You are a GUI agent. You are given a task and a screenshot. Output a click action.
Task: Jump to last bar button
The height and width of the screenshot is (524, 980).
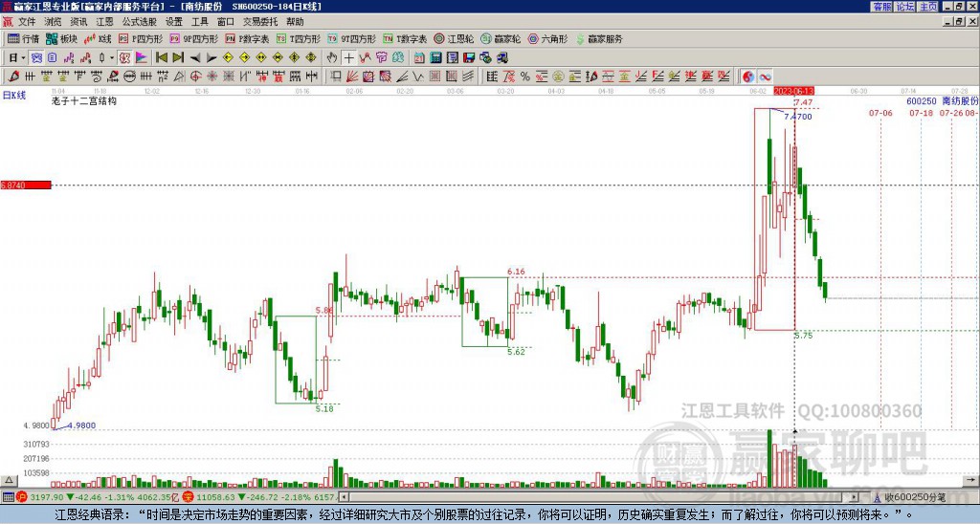click(x=178, y=58)
